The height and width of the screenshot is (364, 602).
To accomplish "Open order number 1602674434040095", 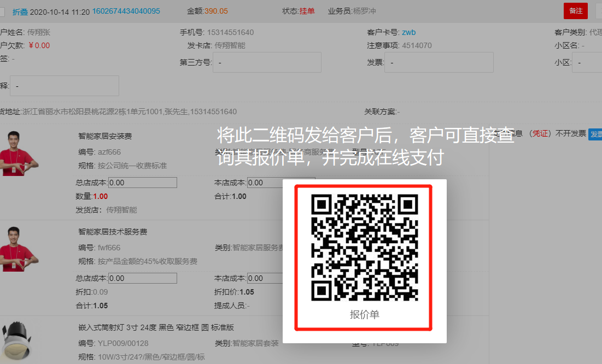I will coord(126,11).
